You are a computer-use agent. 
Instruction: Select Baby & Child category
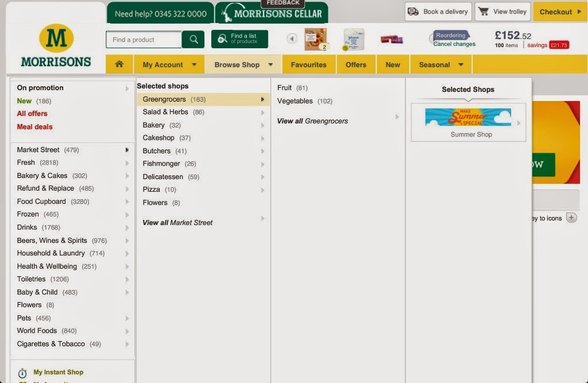pyautogui.click(x=73, y=292)
